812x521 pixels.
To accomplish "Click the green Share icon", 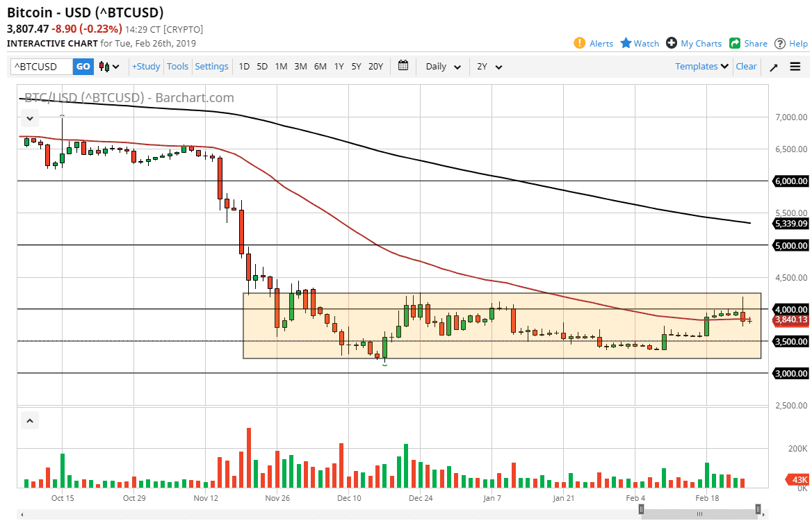I will click(735, 43).
